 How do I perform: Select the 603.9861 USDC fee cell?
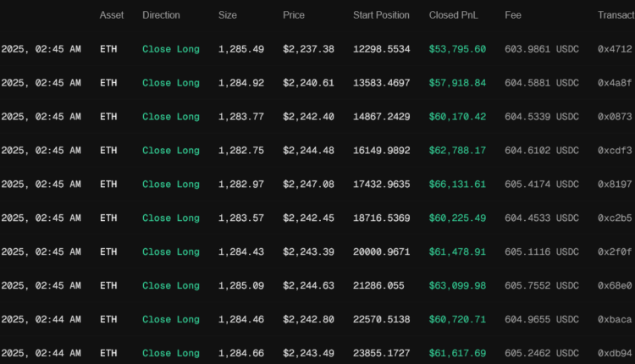click(x=542, y=49)
